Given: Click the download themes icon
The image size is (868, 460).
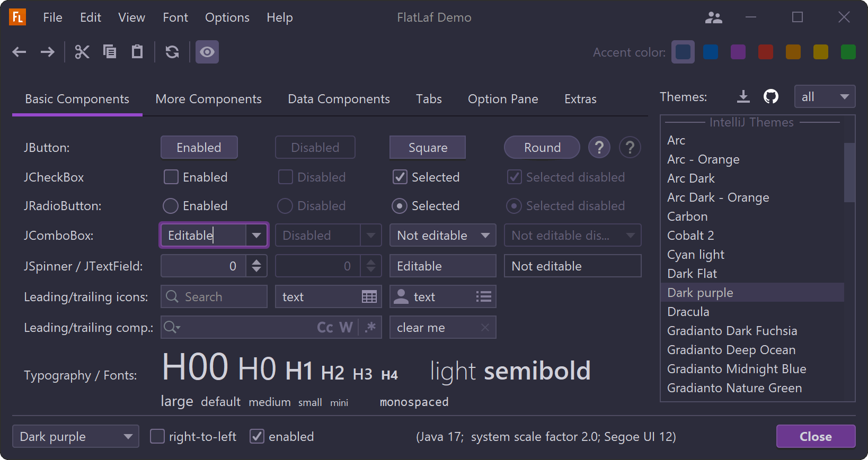Looking at the screenshot, I should point(743,96).
